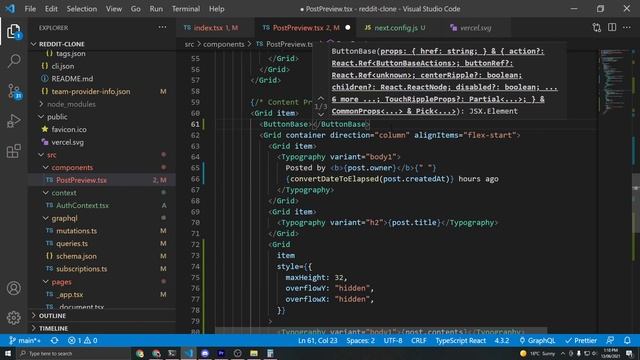Screen dimensions: 640x360
Task: Click the Windows taskbar search box
Action: point(73,353)
